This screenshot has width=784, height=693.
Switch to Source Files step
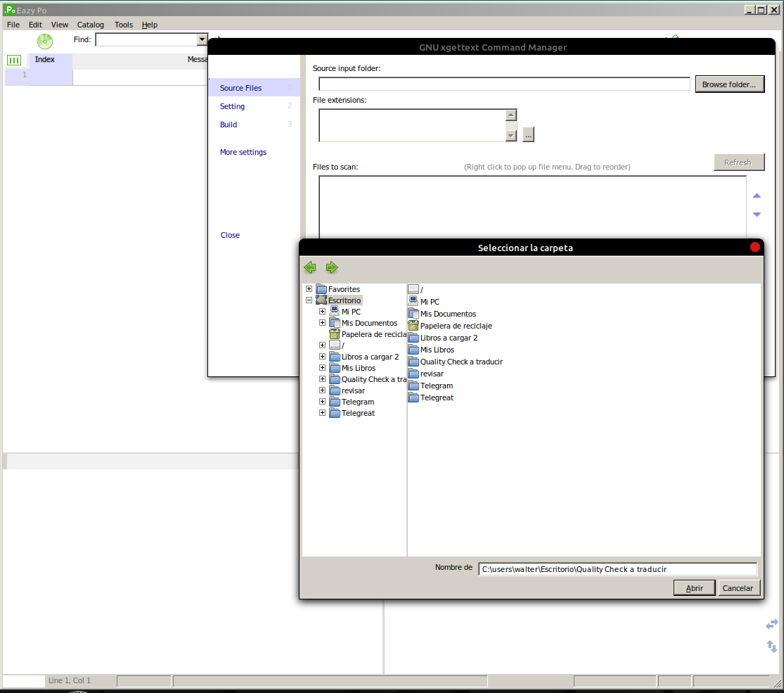[254, 87]
